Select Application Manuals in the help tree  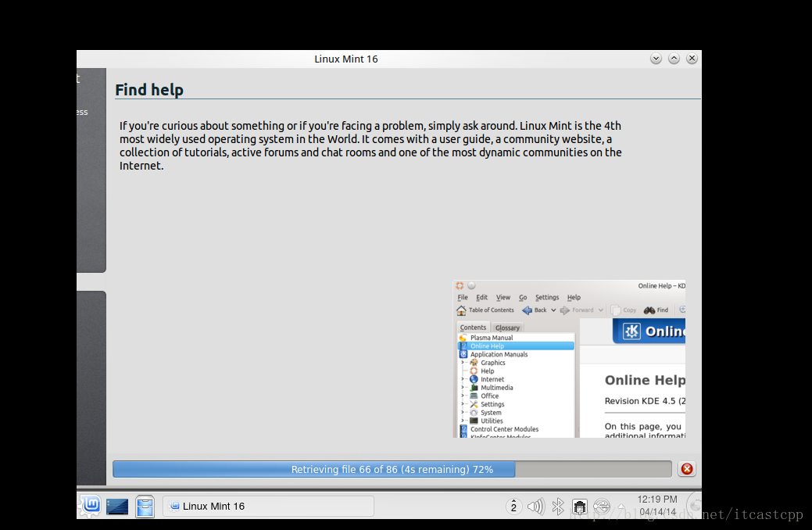(x=499, y=354)
